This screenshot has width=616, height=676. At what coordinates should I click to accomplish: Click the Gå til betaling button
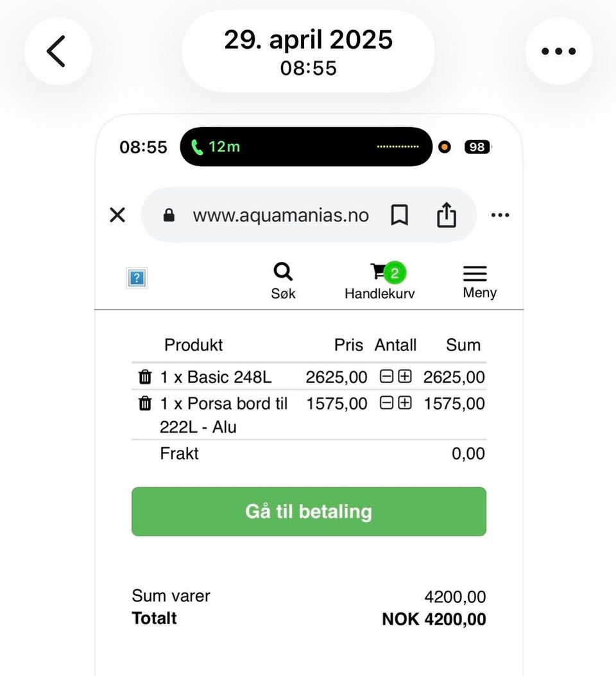(309, 512)
